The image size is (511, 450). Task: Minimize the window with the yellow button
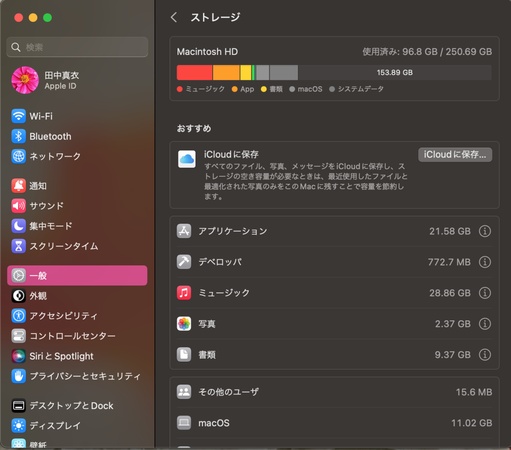33,18
